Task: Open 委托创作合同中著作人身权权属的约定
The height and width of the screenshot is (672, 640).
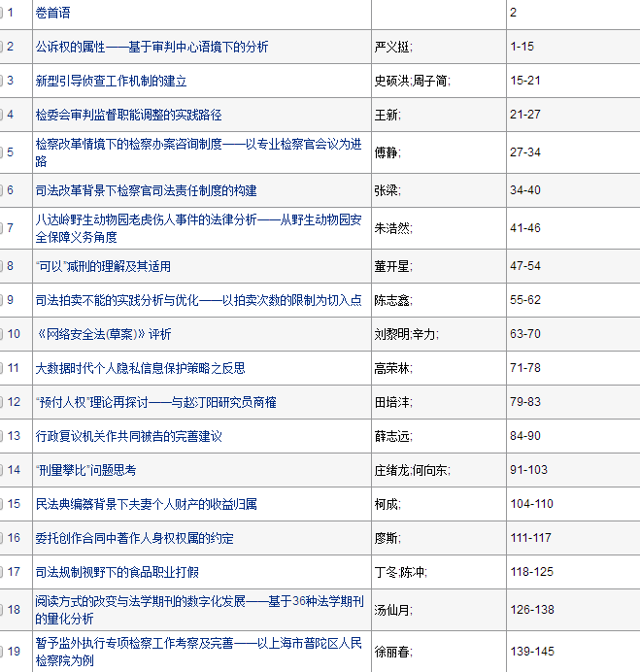Action: [x=134, y=538]
